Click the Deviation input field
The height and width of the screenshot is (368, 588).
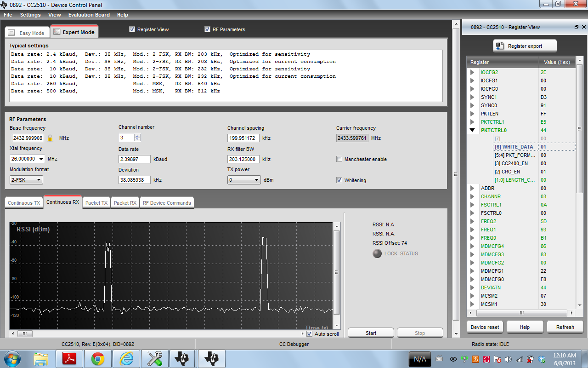click(135, 180)
